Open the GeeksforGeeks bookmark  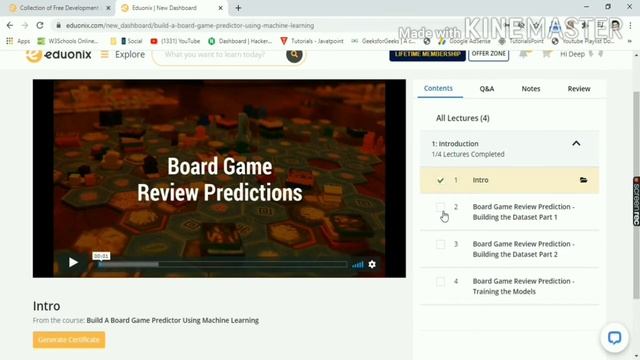point(384,41)
